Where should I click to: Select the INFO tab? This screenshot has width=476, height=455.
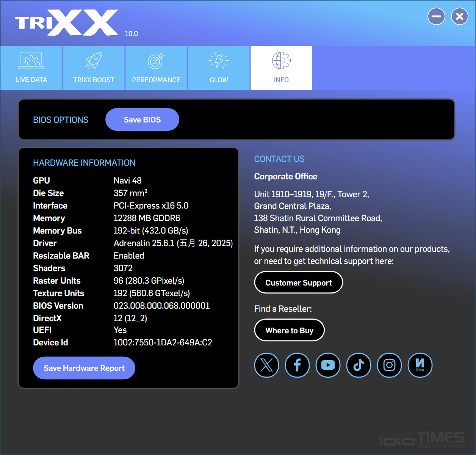click(281, 68)
